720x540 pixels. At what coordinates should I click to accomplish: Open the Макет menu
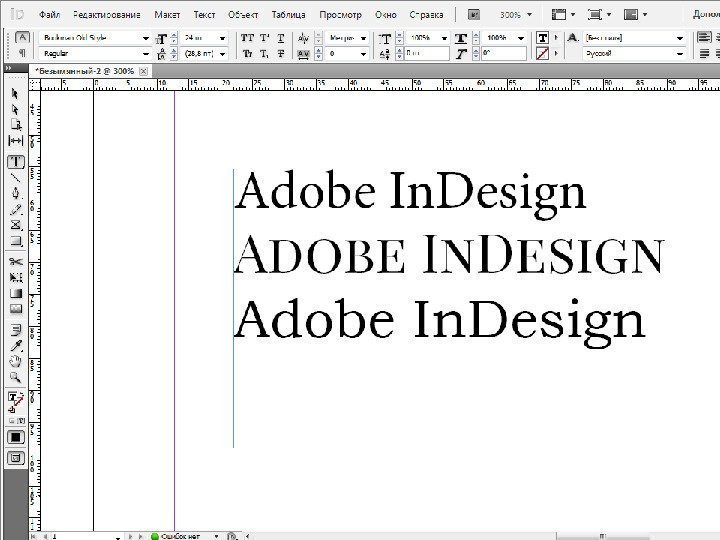pos(167,15)
